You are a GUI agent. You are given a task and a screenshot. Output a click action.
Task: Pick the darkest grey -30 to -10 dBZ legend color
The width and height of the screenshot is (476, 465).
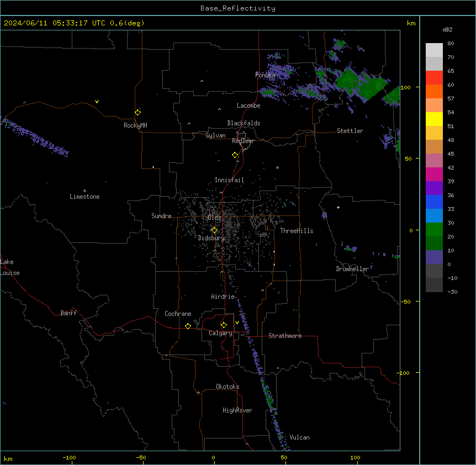click(434, 285)
